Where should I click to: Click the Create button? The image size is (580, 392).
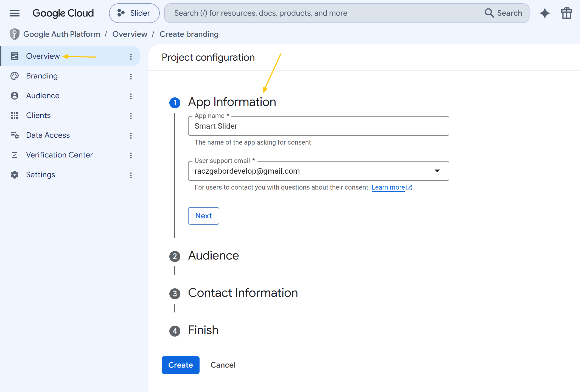pos(181,365)
